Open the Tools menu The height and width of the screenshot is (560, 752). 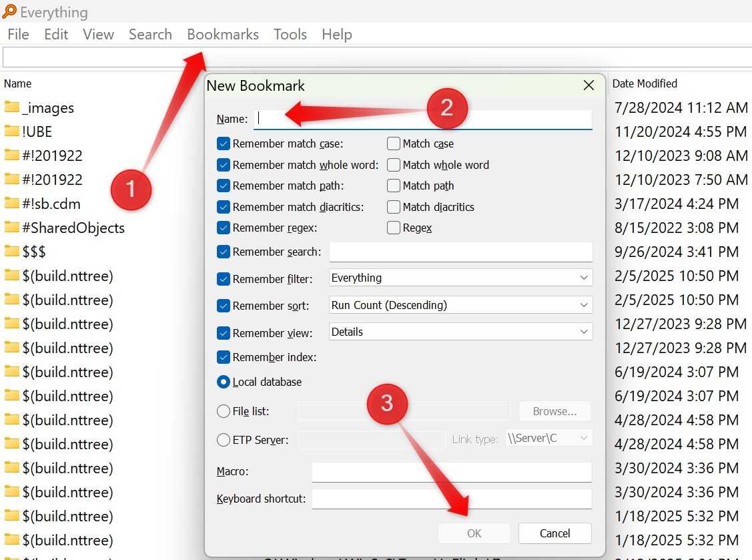[x=290, y=34]
